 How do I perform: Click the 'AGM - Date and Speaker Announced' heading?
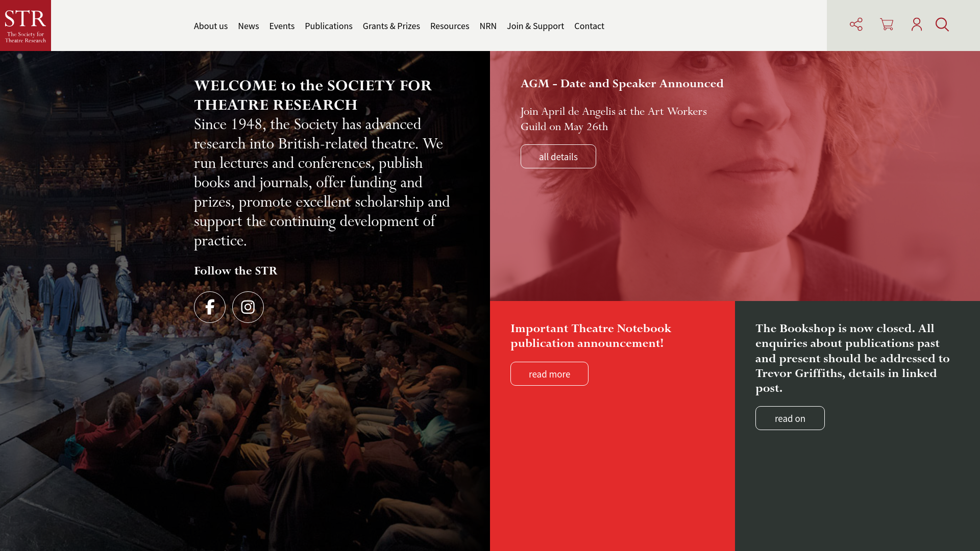622,84
